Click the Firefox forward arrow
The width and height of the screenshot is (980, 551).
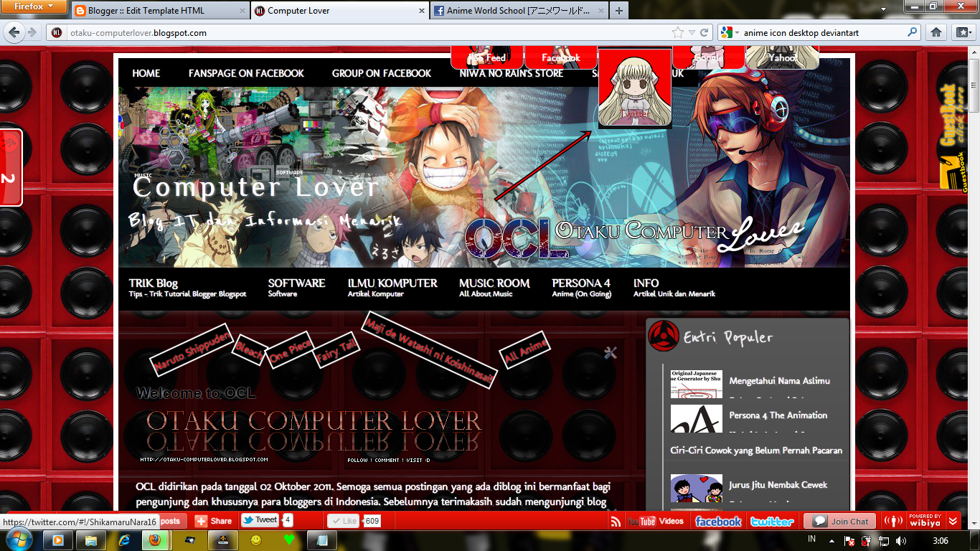coord(32,32)
